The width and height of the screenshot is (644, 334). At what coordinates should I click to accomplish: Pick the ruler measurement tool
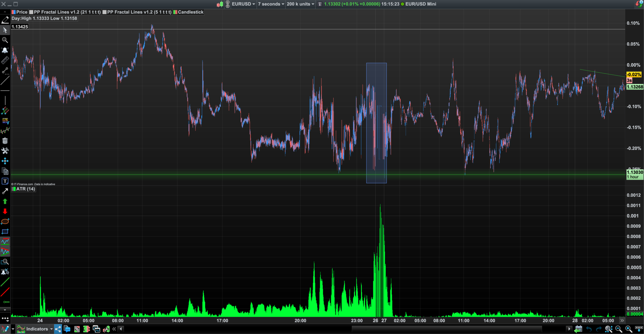[x=5, y=60]
